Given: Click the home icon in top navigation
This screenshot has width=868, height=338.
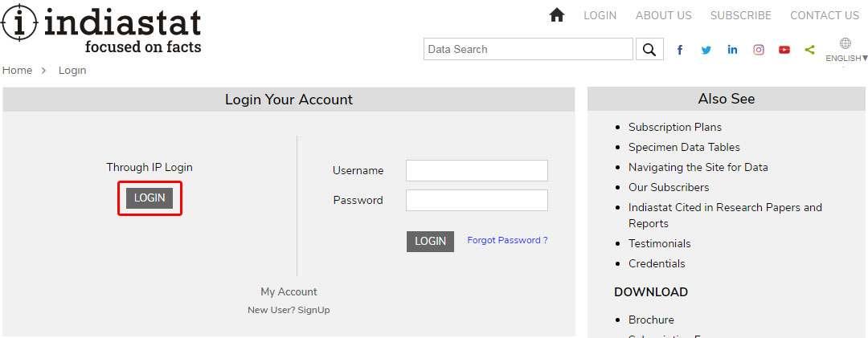Looking at the screenshot, I should 557,15.
